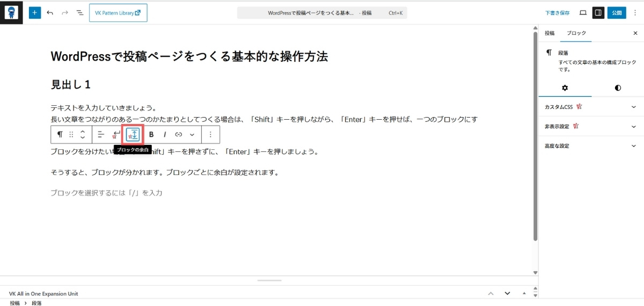Select the block styles half-circle tab

coord(618,88)
